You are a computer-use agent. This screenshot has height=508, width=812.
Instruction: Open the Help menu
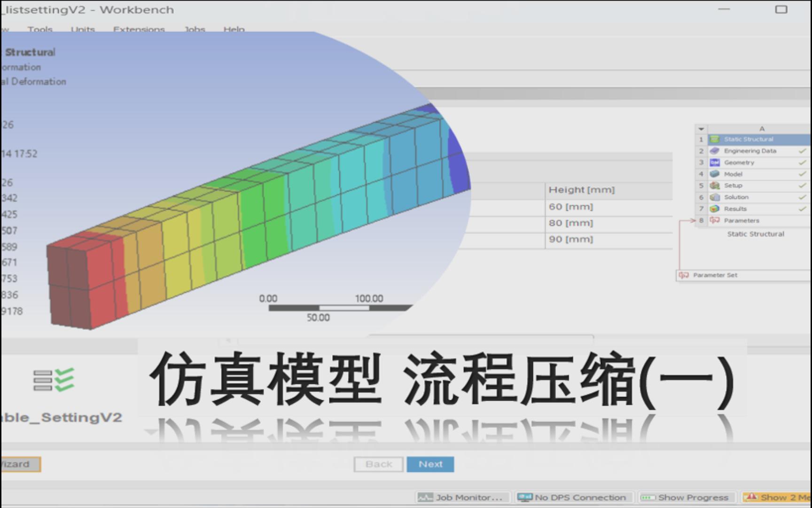234,30
